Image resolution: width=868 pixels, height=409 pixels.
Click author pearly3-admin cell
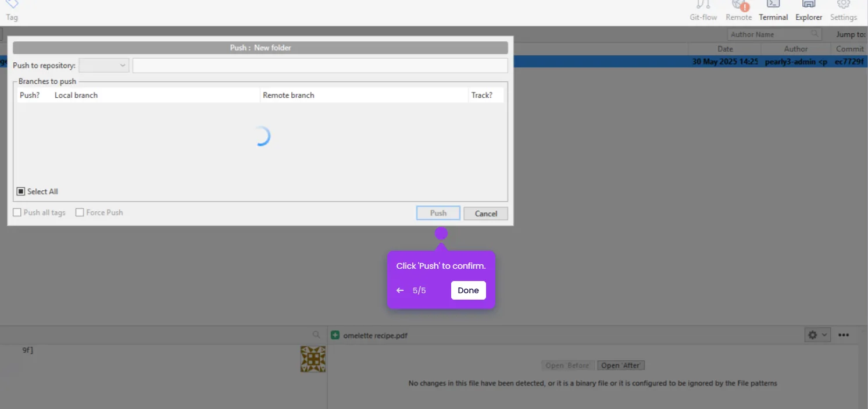(x=796, y=62)
